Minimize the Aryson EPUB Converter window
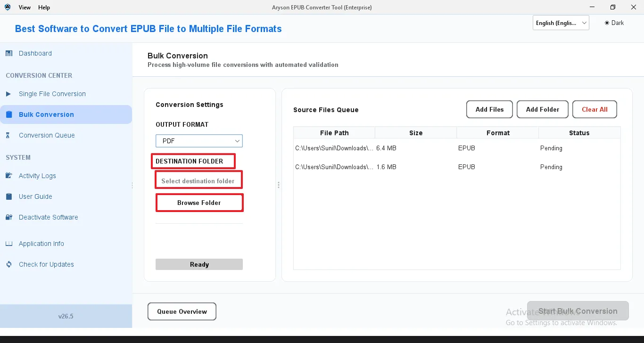Image resolution: width=644 pixels, height=343 pixels. (x=592, y=7)
